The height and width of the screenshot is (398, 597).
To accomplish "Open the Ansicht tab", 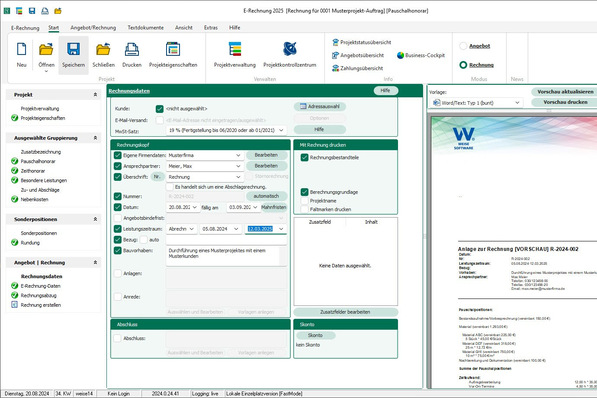I will point(184,28).
